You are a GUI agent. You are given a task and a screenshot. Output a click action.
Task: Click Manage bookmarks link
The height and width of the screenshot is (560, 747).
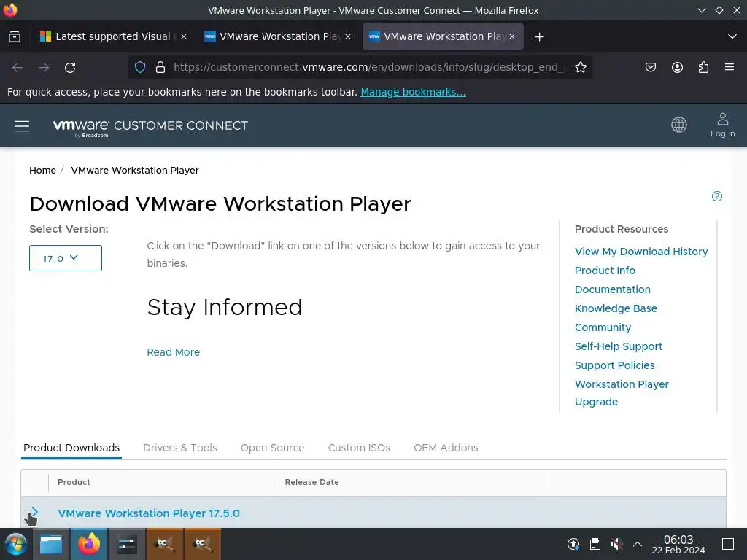click(x=413, y=92)
